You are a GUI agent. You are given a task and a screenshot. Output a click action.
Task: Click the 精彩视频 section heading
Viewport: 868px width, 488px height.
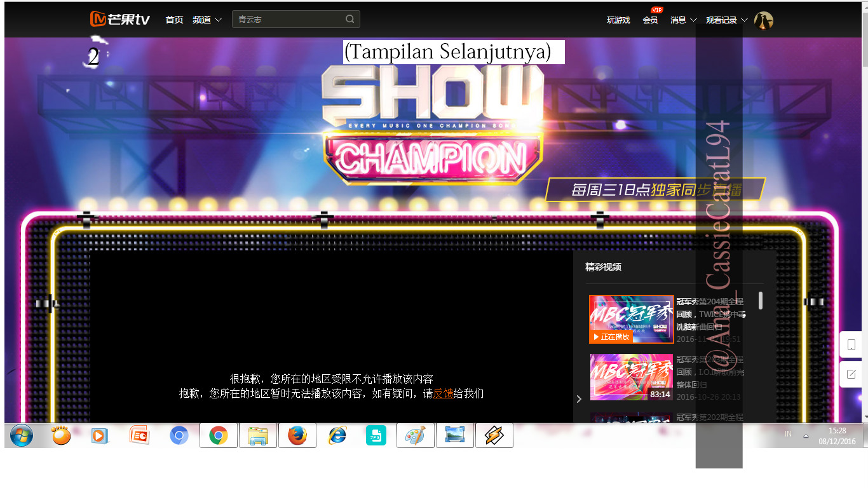coord(603,268)
